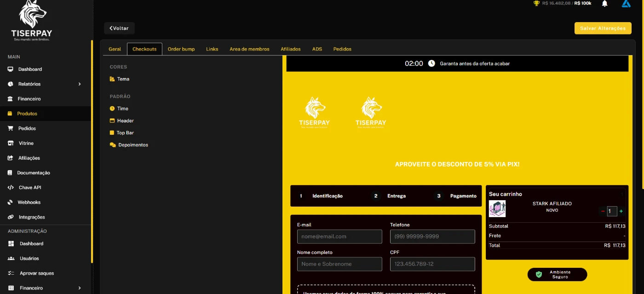Switch to the Order bump tab

pyautogui.click(x=181, y=49)
